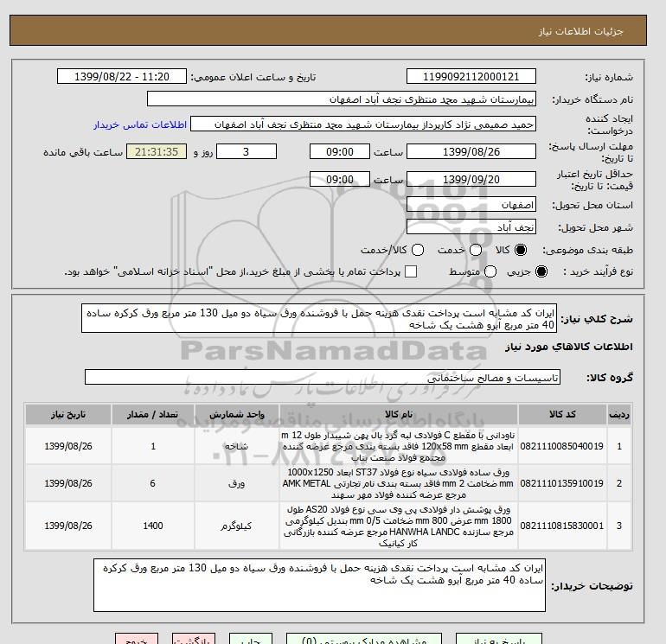
Task: Click product code 0821110815830001
Action: click(562, 526)
